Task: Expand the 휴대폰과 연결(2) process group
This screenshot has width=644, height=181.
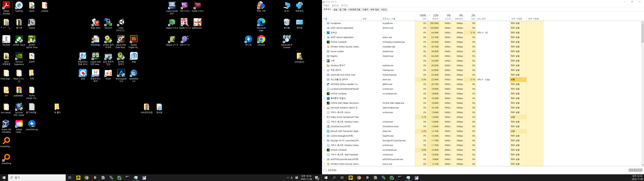Action: pos(324,99)
